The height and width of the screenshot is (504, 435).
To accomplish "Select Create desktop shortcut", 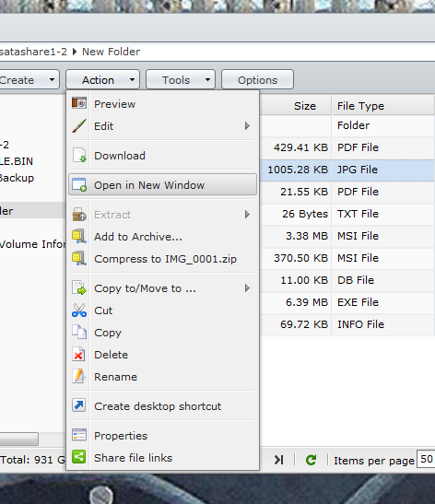I will pos(163,406).
